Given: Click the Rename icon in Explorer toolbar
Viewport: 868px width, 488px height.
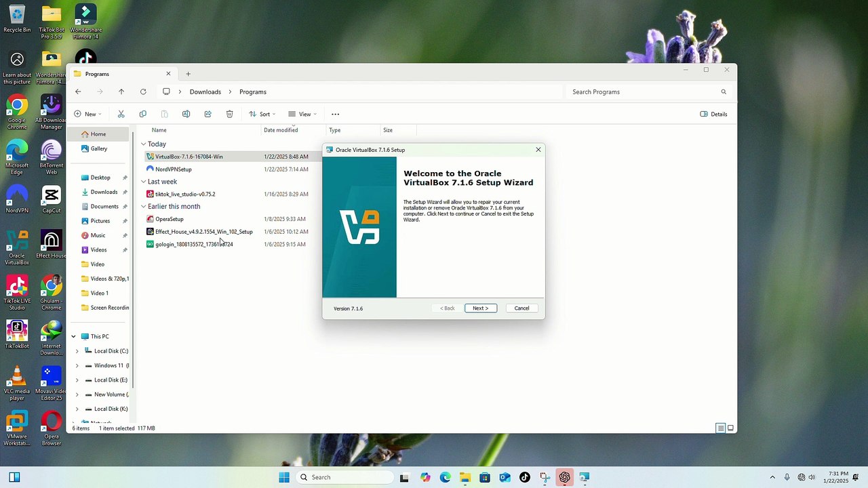Looking at the screenshot, I should pyautogui.click(x=186, y=114).
